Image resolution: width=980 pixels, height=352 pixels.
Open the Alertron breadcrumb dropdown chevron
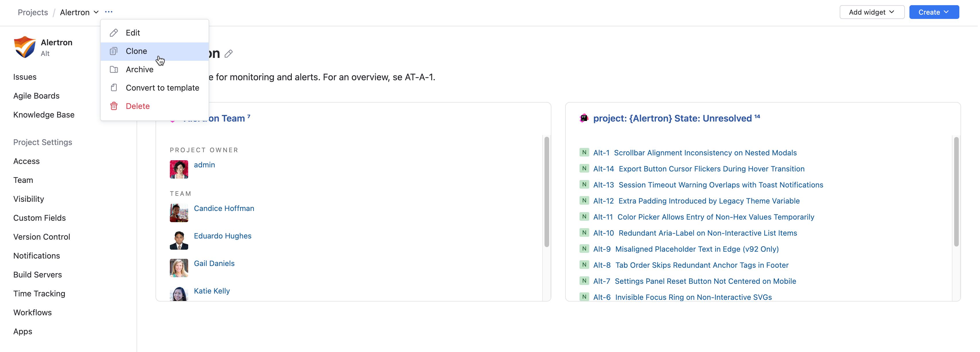coord(96,12)
